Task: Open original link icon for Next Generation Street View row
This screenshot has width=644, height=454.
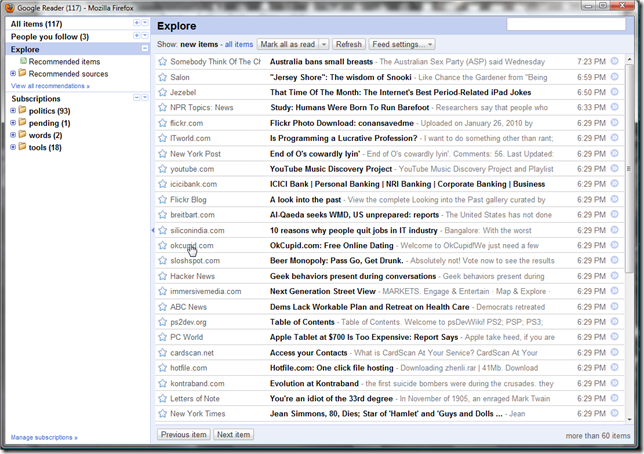Action: (614, 291)
